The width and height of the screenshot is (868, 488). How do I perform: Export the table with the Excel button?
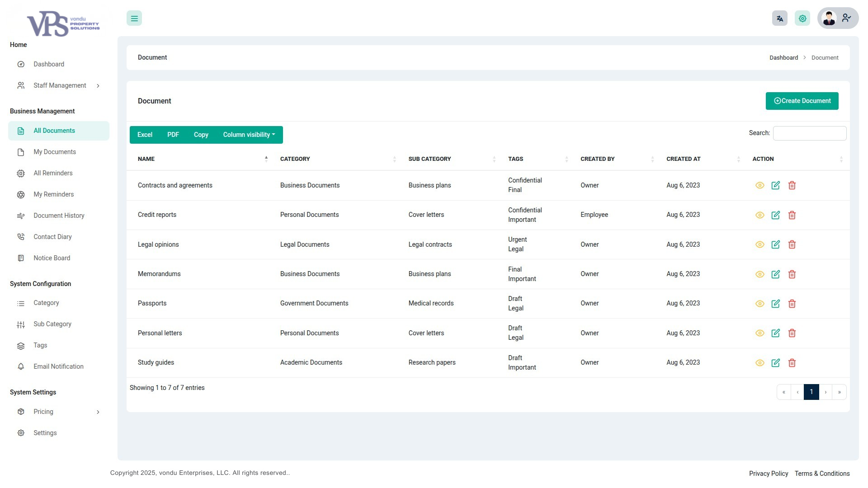coord(145,135)
